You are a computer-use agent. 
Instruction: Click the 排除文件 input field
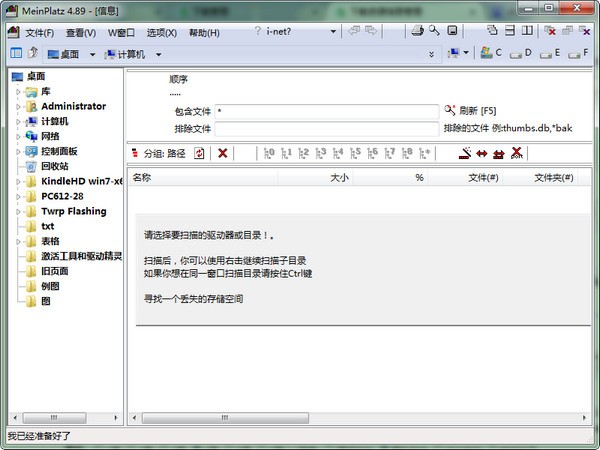click(x=327, y=129)
